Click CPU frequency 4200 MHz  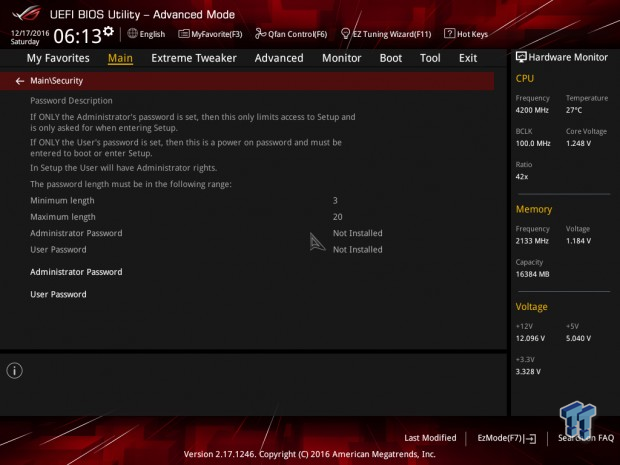click(x=532, y=110)
